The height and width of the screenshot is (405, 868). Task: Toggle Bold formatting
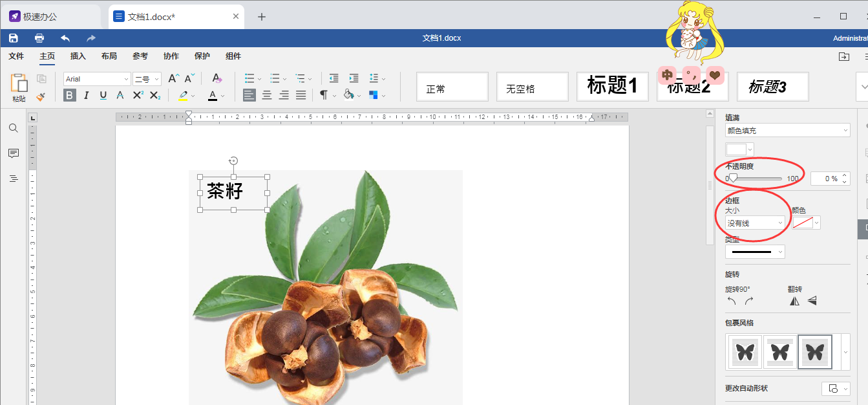(70, 95)
